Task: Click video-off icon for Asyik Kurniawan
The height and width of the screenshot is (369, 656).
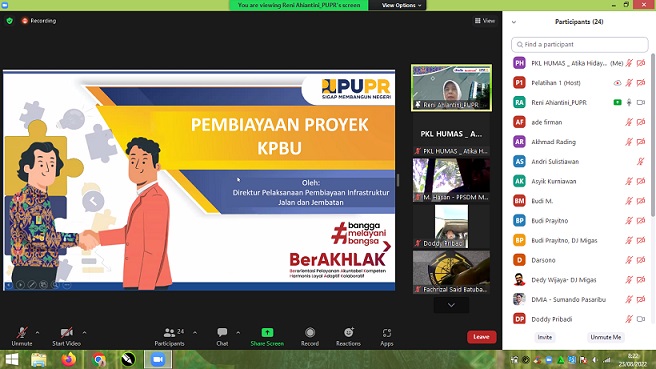Action: 641,181
